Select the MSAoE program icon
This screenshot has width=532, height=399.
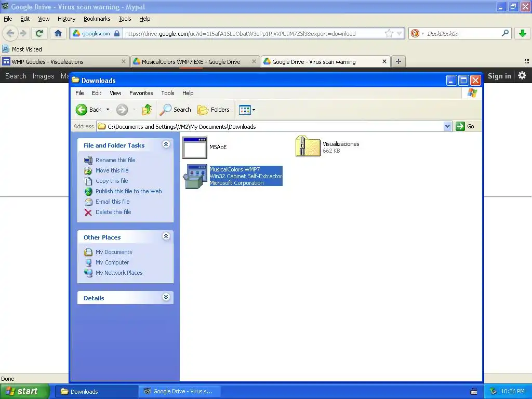195,147
